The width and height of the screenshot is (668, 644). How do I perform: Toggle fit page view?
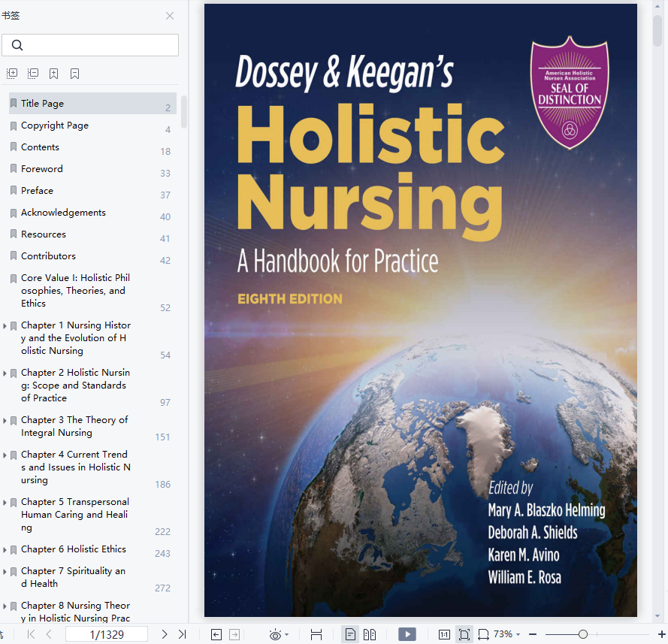(x=464, y=635)
